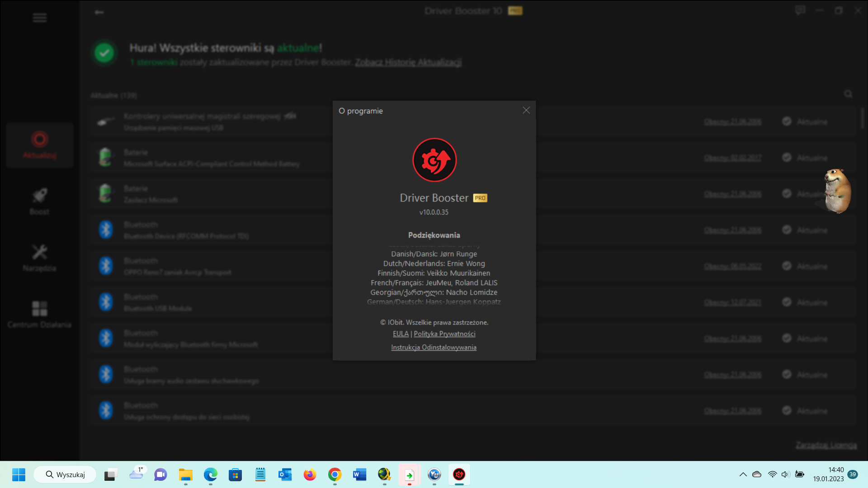Viewport: 868px width, 488px height.
Task: Open the Polityka Prywatności link
Action: pyautogui.click(x=444, y=334)
